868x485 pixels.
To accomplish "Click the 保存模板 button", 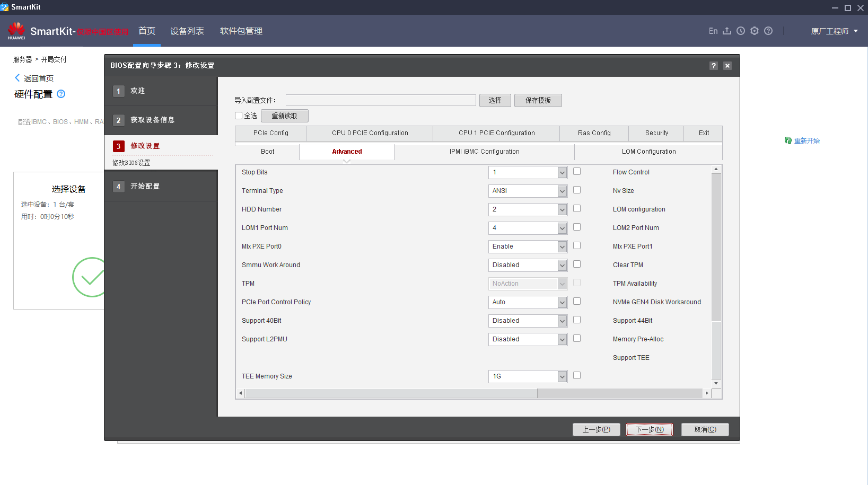I will click(538, 100).
